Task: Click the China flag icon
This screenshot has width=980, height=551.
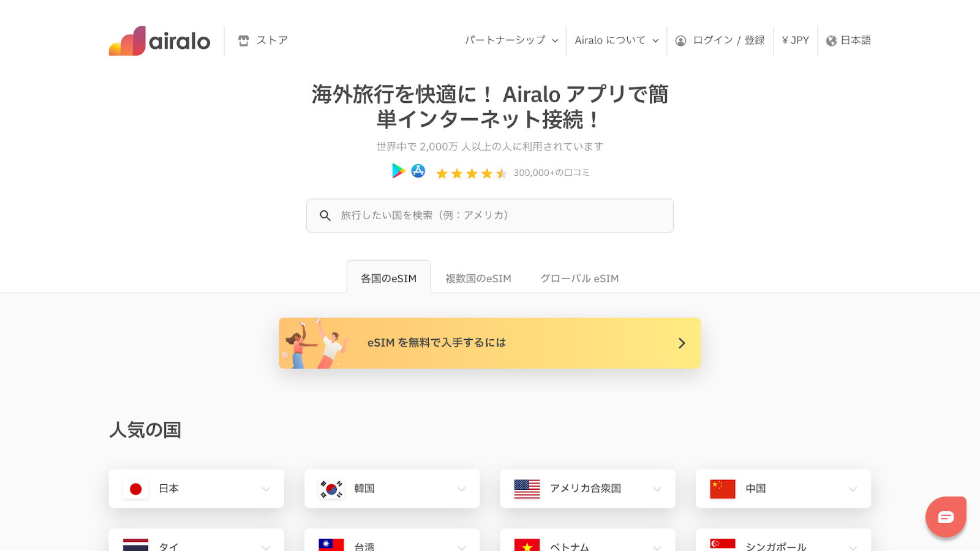Action: (x=723, y=489)
